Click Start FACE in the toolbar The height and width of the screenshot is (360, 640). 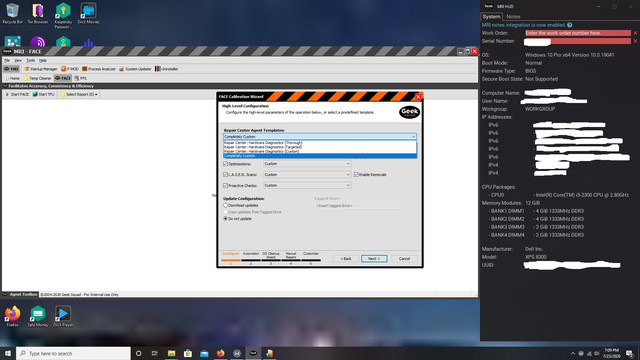pyautogui.click(x=17, y=94)
